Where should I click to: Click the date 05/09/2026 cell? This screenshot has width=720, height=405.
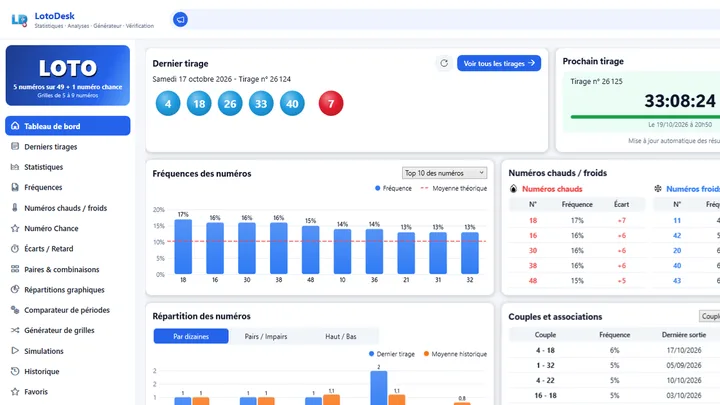click(684, 366)
